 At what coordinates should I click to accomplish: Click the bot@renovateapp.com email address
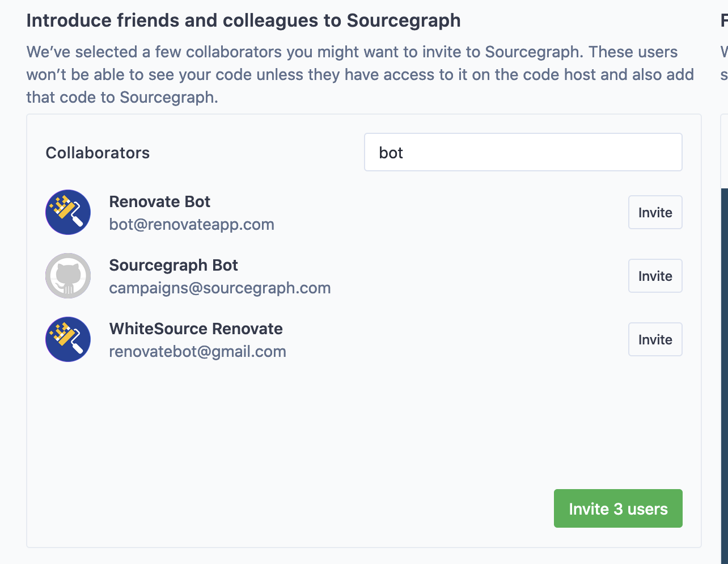192,224
